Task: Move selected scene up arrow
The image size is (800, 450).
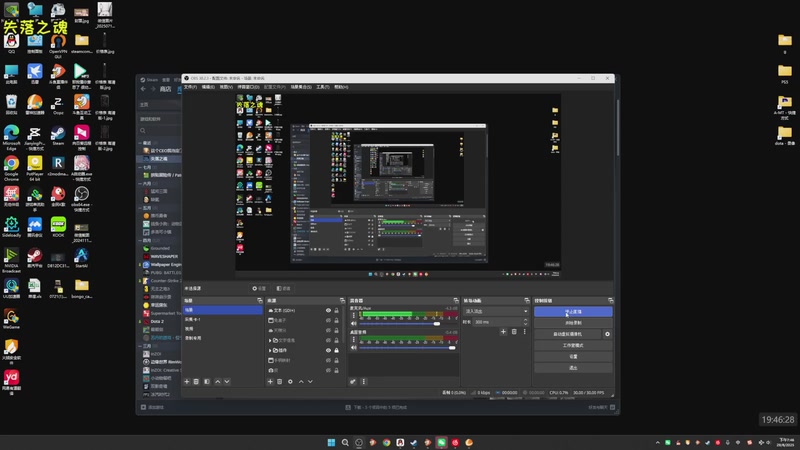Action: click(x=218, y=382)
